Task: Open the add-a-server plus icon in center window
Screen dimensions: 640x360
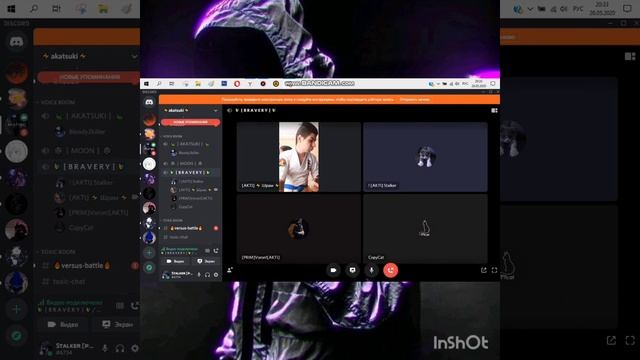Action: point(149,253)
